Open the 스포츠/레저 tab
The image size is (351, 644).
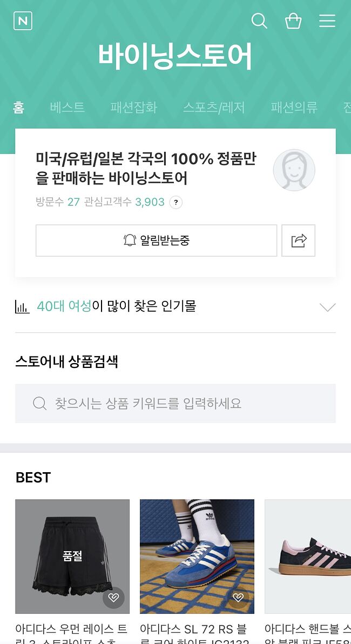tap(214, 107)
